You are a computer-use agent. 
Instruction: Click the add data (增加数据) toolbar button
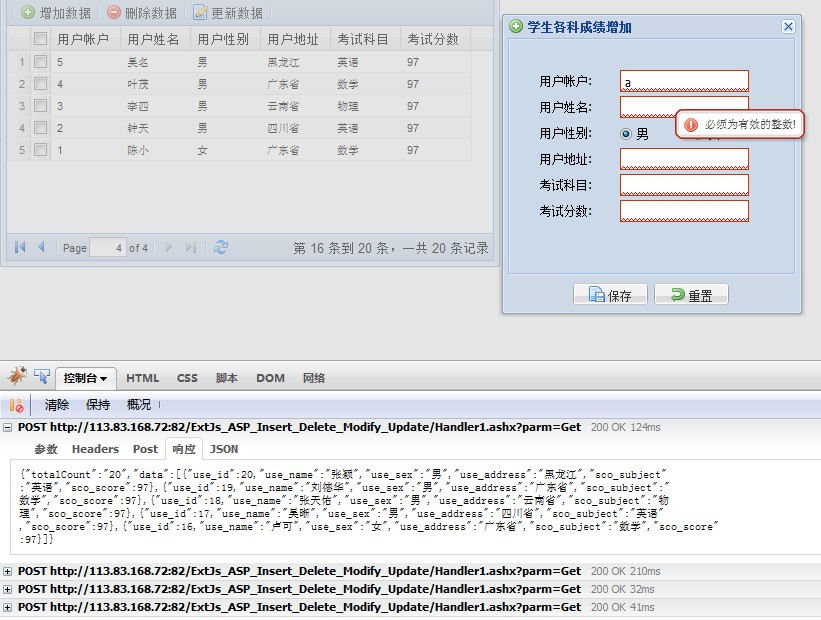pos(56,13)
